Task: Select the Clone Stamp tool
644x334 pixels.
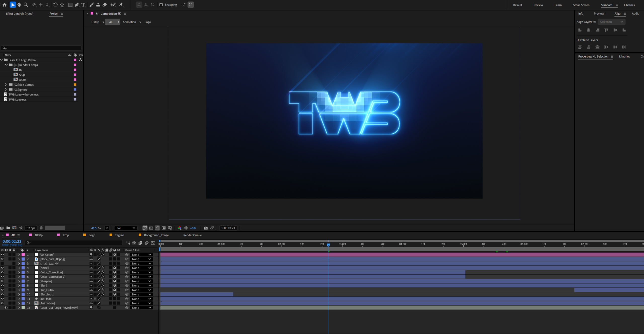Action: coord(98,5)
